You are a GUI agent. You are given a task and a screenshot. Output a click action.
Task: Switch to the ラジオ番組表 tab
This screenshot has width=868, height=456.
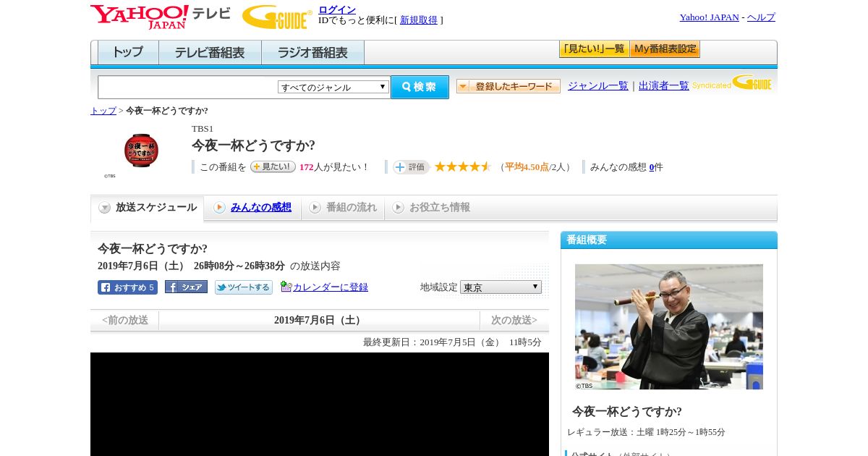pos(313,53)
